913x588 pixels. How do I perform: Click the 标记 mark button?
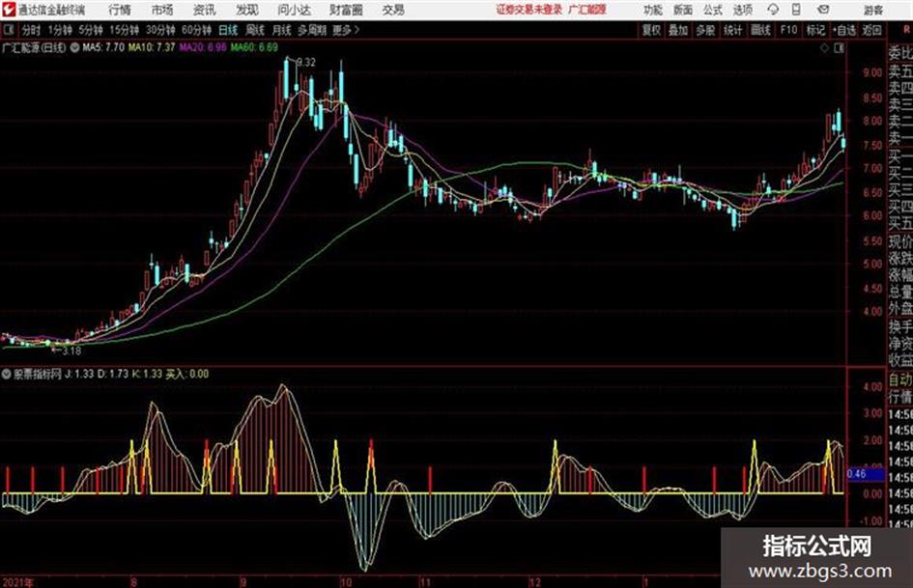(815, 30)
